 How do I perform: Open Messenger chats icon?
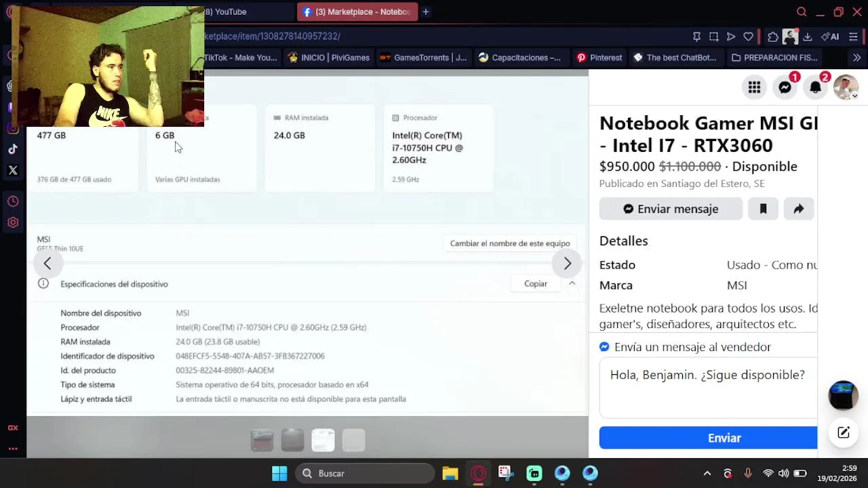(785, 87)
